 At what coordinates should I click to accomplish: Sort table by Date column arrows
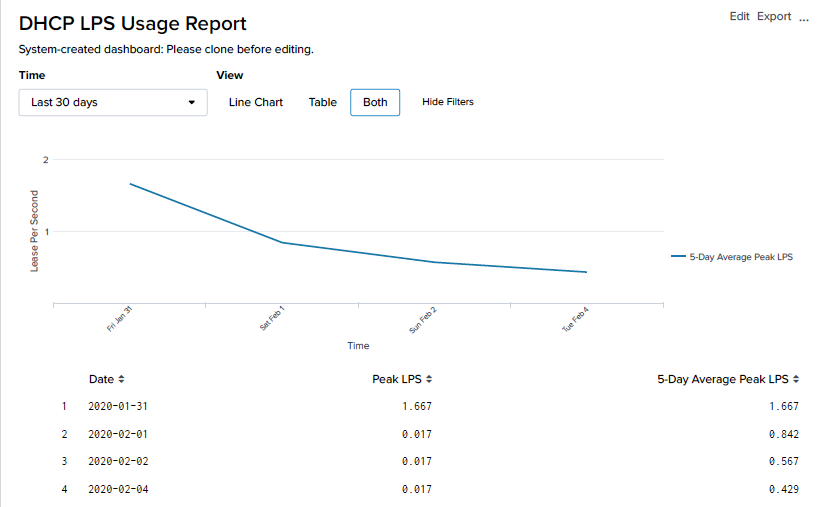pos(122,380)
